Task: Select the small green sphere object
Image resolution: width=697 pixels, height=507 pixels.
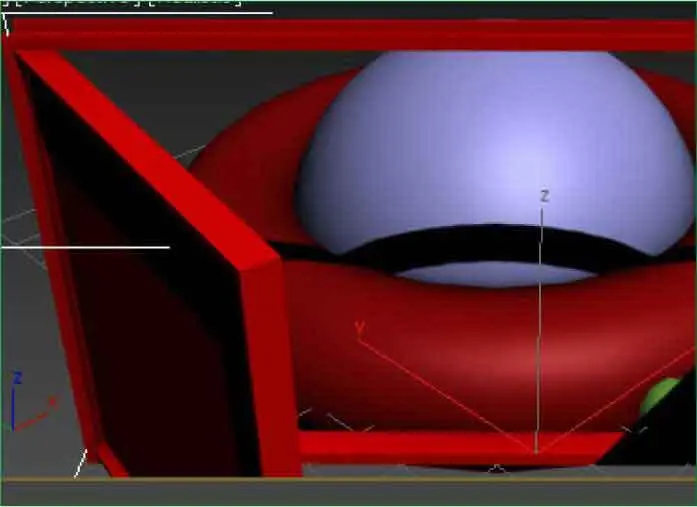Action: coord(659,394)
